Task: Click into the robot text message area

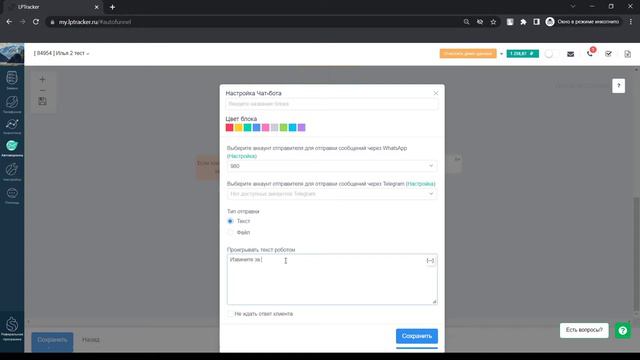Action: (x=332, y=280)
